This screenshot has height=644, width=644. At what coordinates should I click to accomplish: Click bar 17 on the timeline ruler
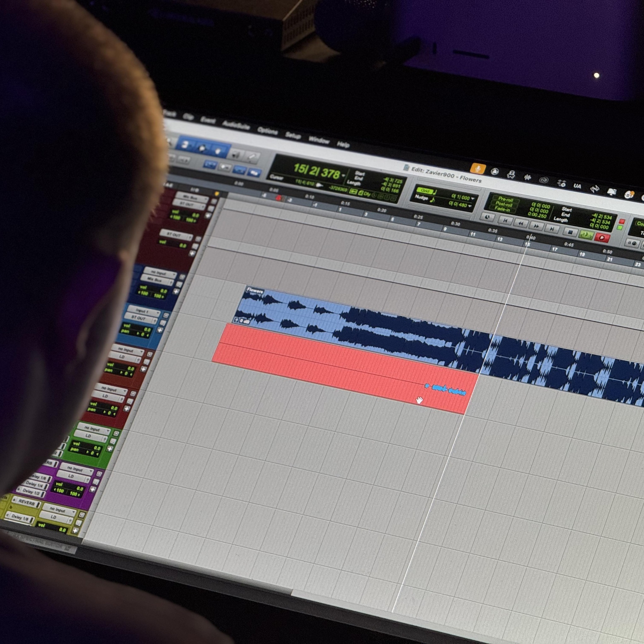[x=554, y=249]
